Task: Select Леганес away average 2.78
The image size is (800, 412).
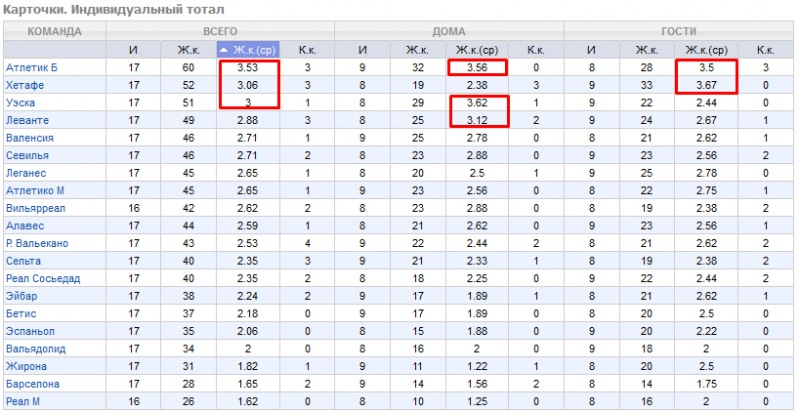Action: 706,173
